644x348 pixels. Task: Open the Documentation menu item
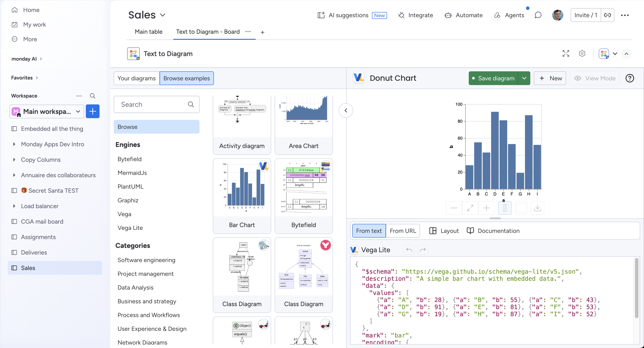pos(493,231)
